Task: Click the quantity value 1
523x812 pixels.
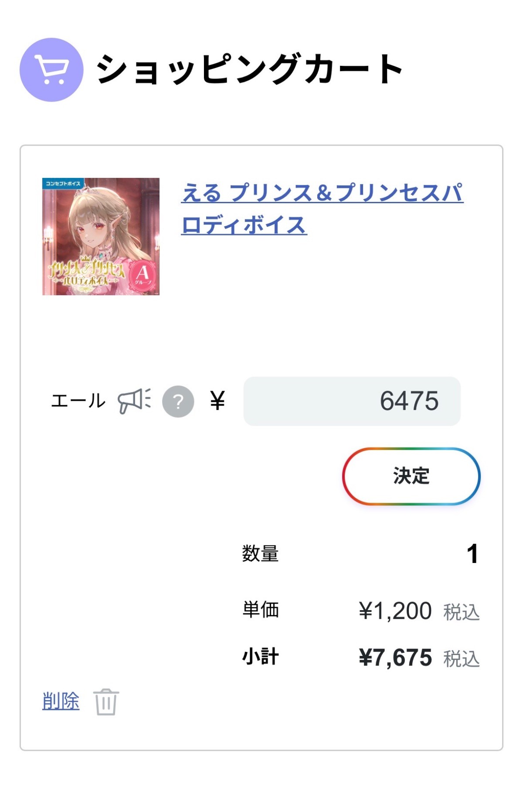Action: pyautogui.click(x=472, y=554)
